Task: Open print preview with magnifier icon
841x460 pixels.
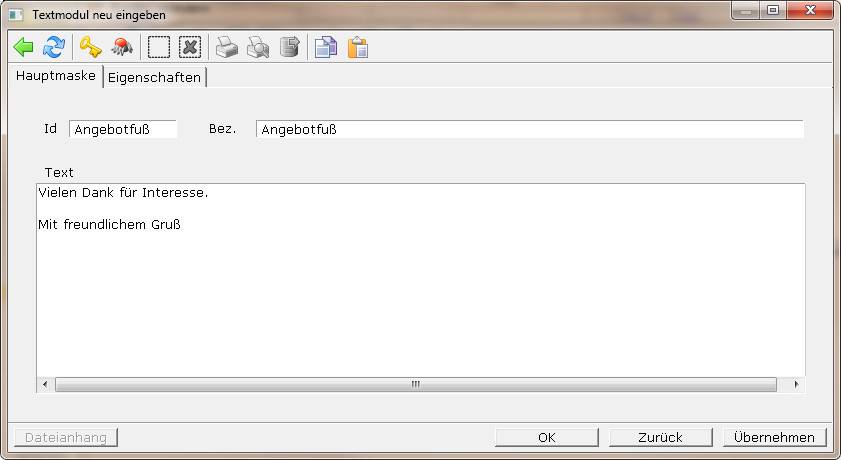Action: click(258, 47)
